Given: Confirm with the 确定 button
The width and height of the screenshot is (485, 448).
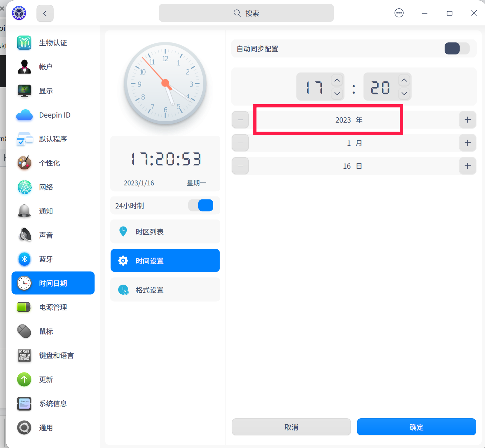Looking at the screenshot, I should 417,427.
